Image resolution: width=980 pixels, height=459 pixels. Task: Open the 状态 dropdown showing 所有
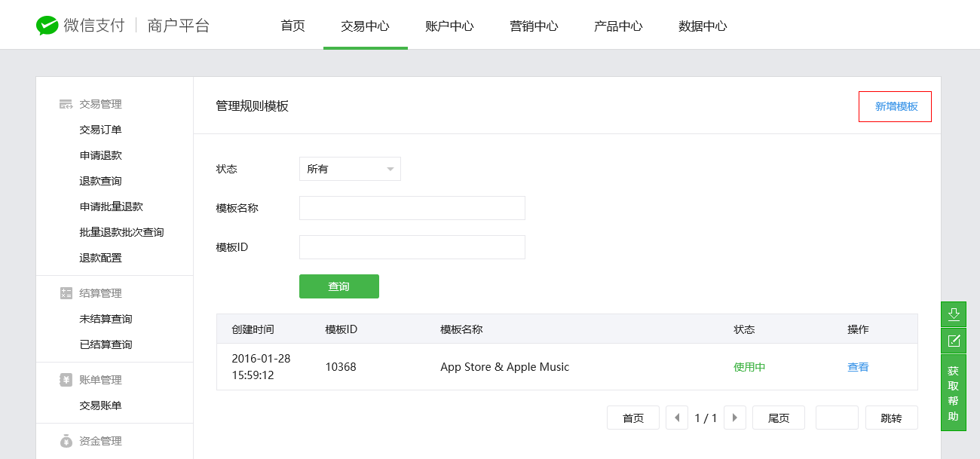pyautogui.click(x=350, y=169)
